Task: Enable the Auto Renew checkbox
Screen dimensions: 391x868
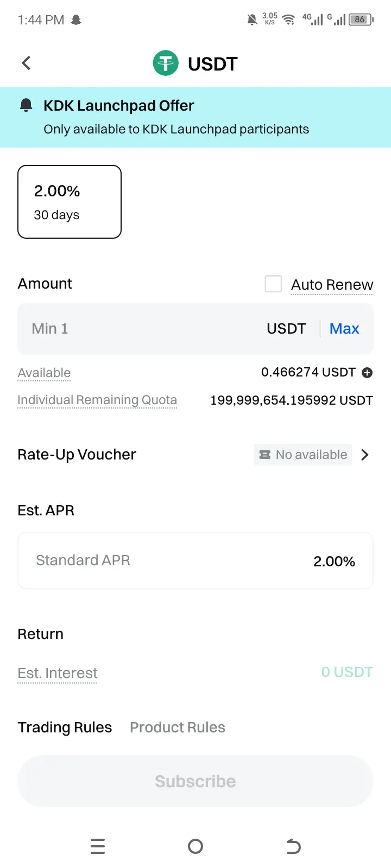Action: [273, 284]
